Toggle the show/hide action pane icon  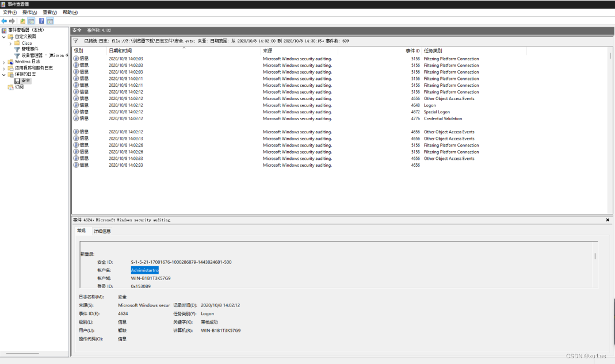click(49, 21)
